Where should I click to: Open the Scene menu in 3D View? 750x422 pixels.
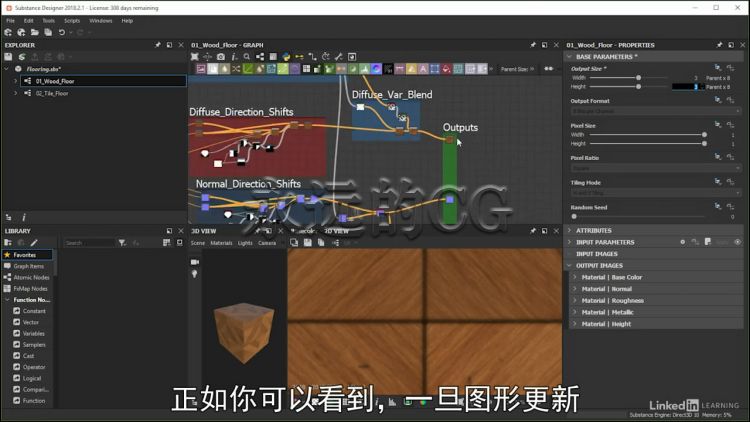pos(198,243)
